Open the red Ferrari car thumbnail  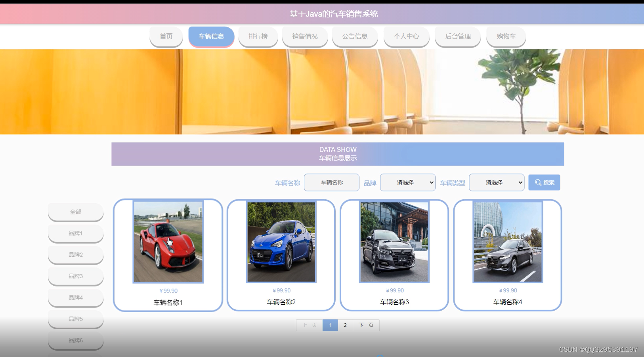168,242
